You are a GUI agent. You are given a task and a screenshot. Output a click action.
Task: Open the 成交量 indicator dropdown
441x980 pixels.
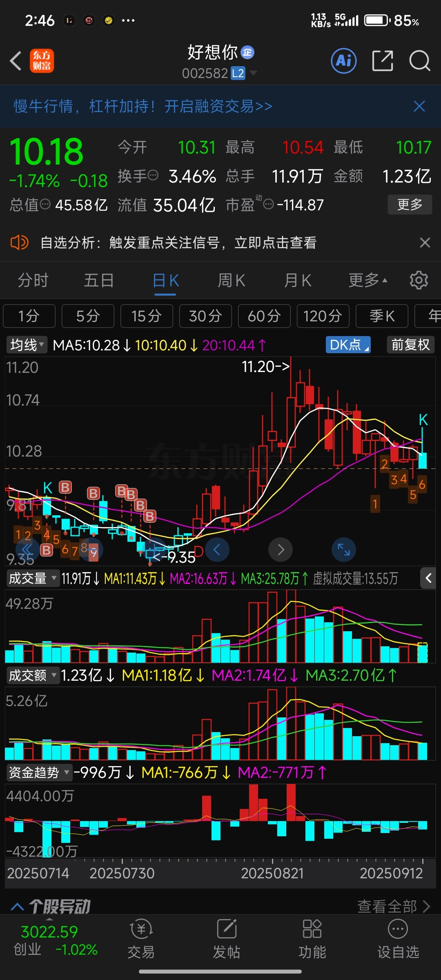pos(33,578)
